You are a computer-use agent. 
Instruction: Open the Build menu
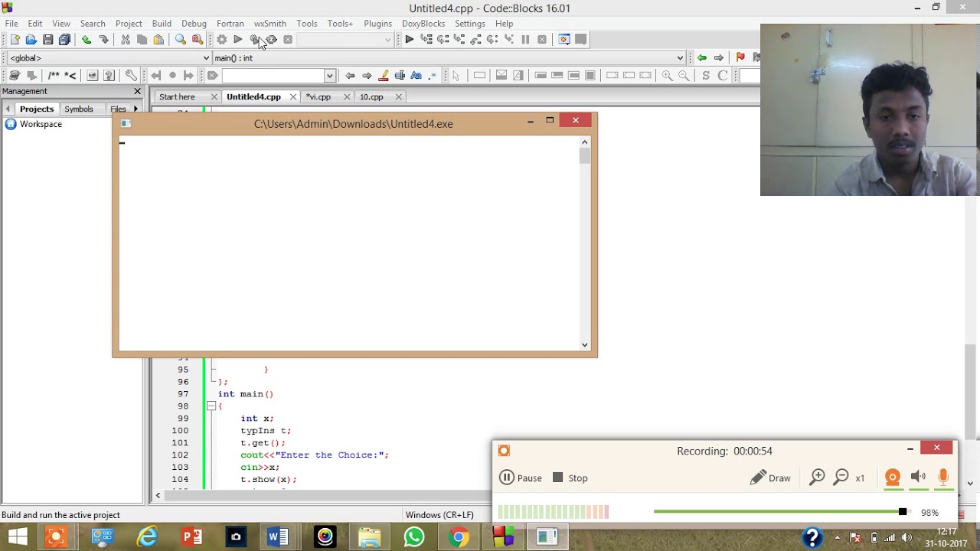[162, 24]
